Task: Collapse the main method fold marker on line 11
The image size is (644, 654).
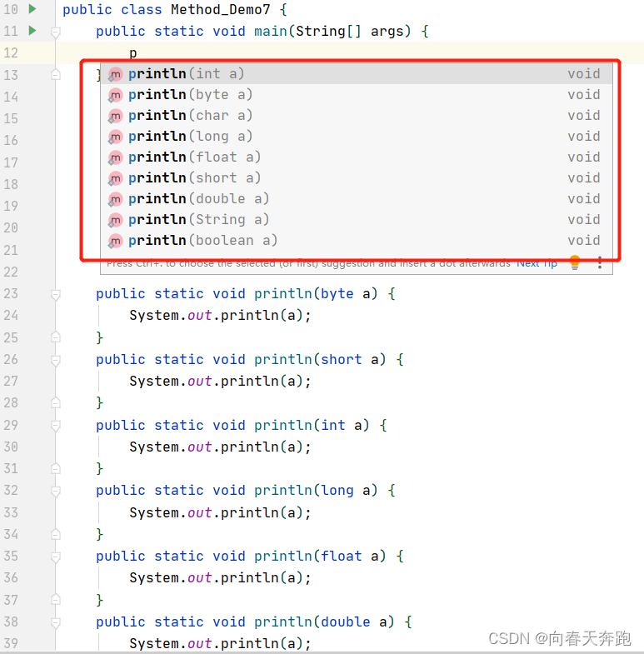Action: [x=56, y=32]
